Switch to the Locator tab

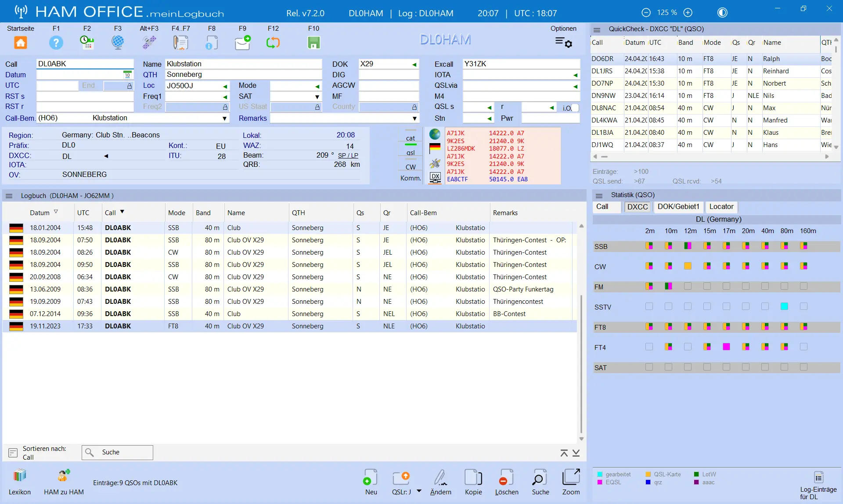coord(721,207)
